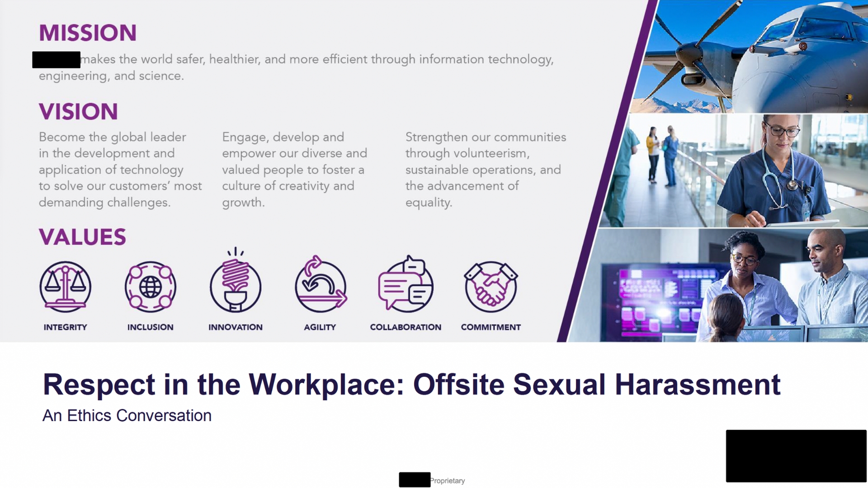Screen dimensions: 868x488
Task: Click the Inclusion globe icon
Action: tap(150, 287)
